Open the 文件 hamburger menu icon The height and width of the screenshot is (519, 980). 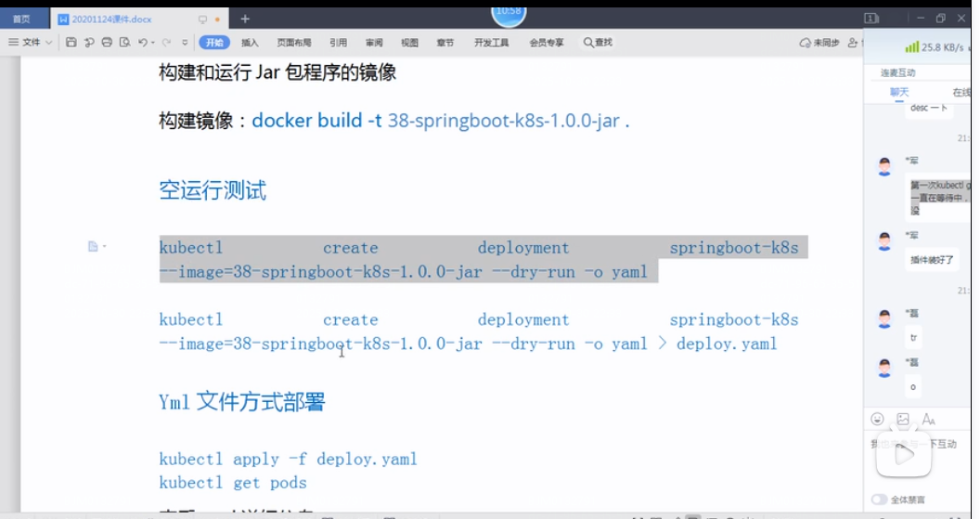tap(13, 42)
